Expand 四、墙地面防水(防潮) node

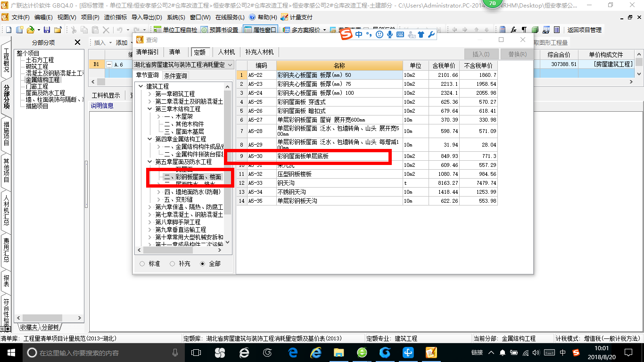[159, 192]
